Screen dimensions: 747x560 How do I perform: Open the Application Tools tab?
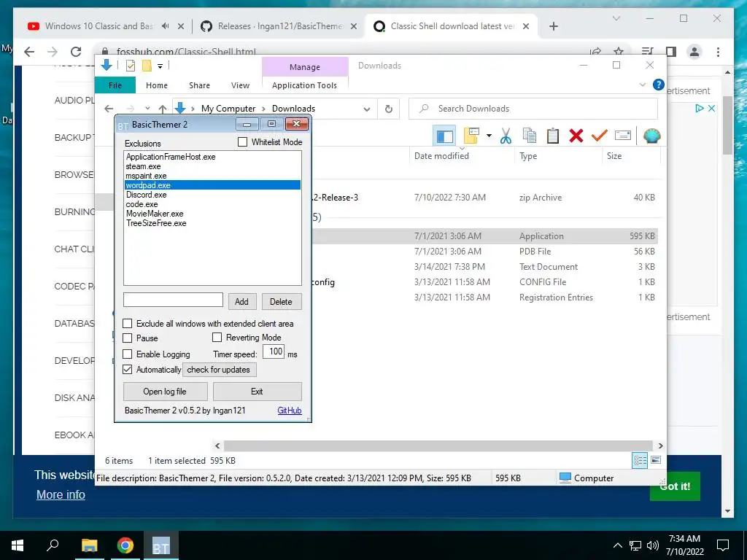[304, 85]
